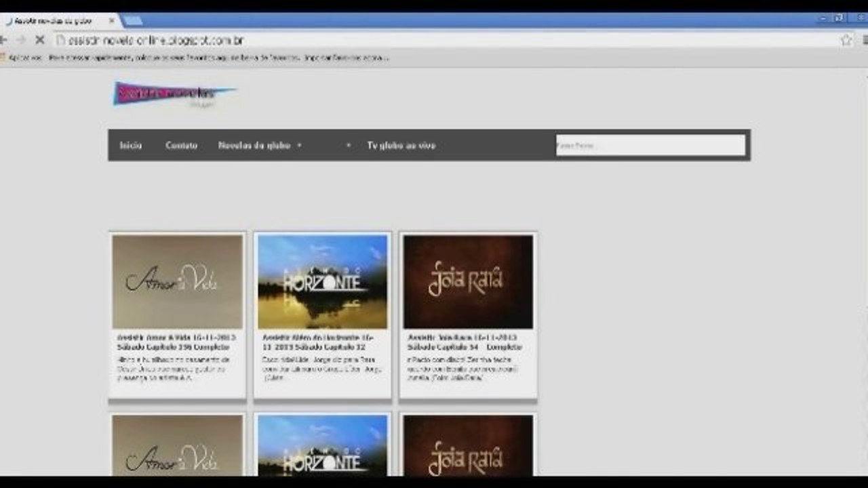This screenshot has width=868, height=488.
Task: Open the Joia Rara thumbnail in the first row
Action: [x=468, y=281]
